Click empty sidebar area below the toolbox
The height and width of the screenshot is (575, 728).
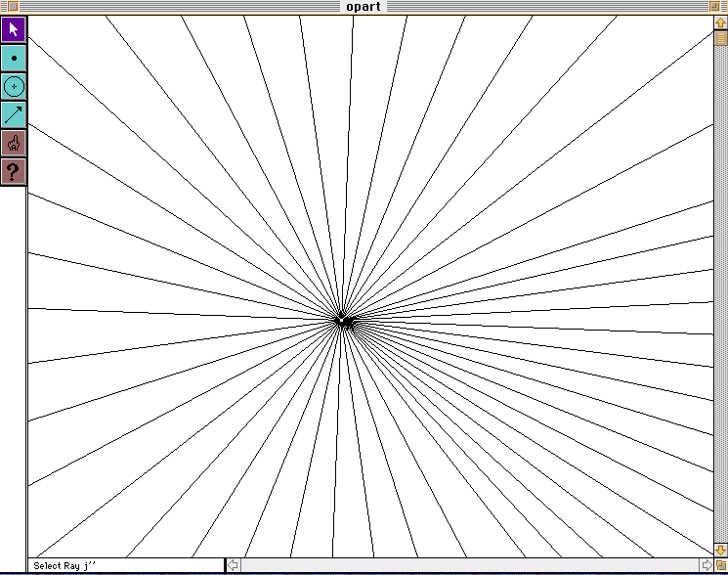pos(14,372)
